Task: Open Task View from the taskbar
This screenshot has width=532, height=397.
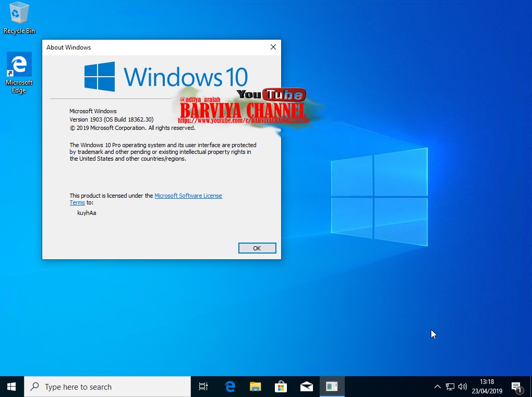Action: click(203, 386)
